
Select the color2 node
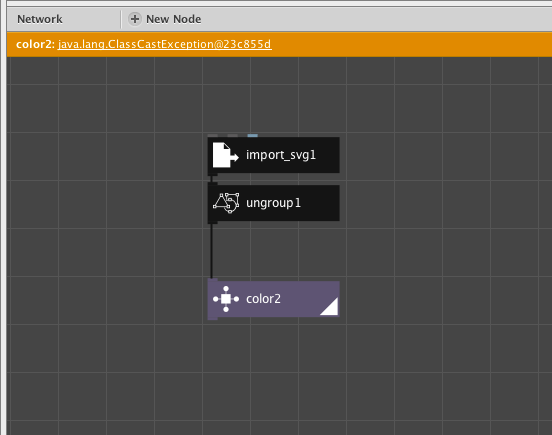(x=274, y=299)
